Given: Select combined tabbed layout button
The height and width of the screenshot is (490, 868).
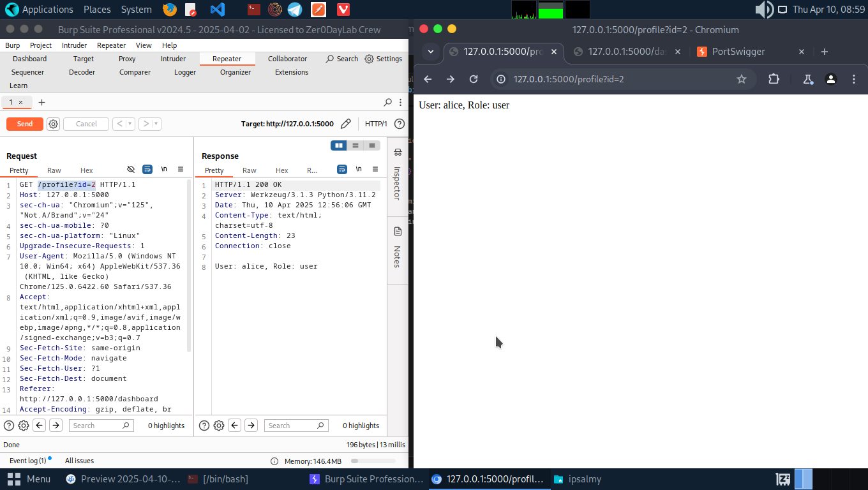Looking at the screenshot, I should 372,145.
